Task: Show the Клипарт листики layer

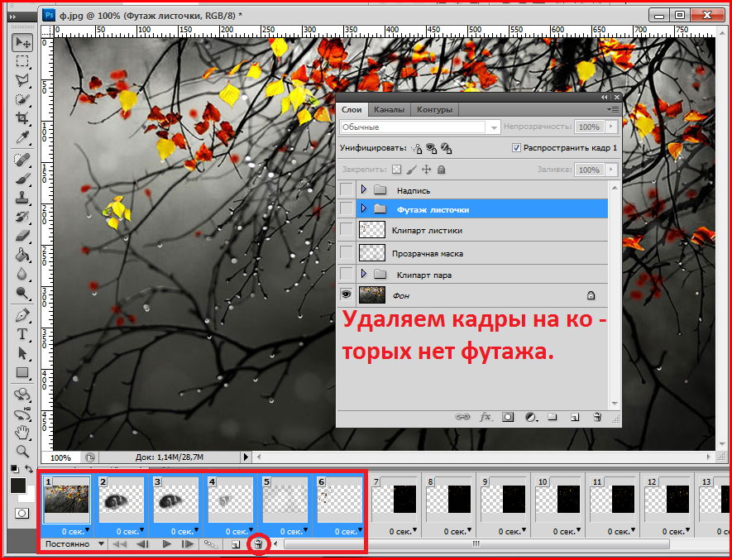Action: [347, 230]
